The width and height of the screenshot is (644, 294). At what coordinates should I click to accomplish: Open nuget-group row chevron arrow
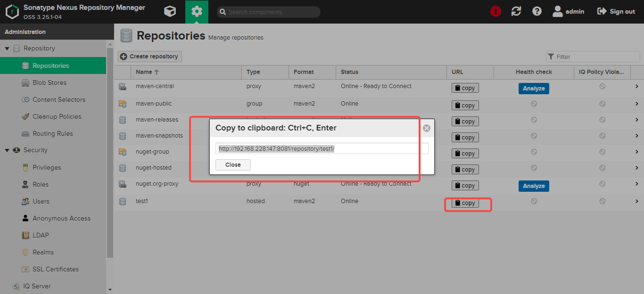pos(636,152)
